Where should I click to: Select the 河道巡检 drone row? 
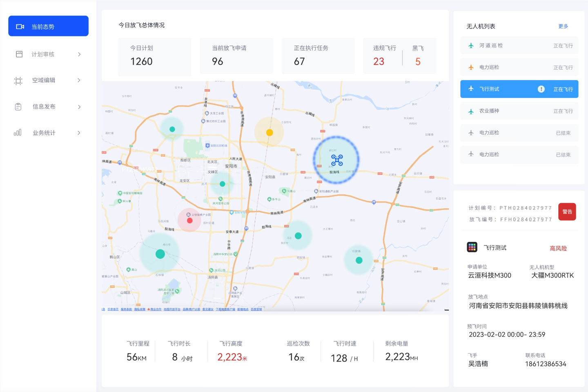point(519,45)
